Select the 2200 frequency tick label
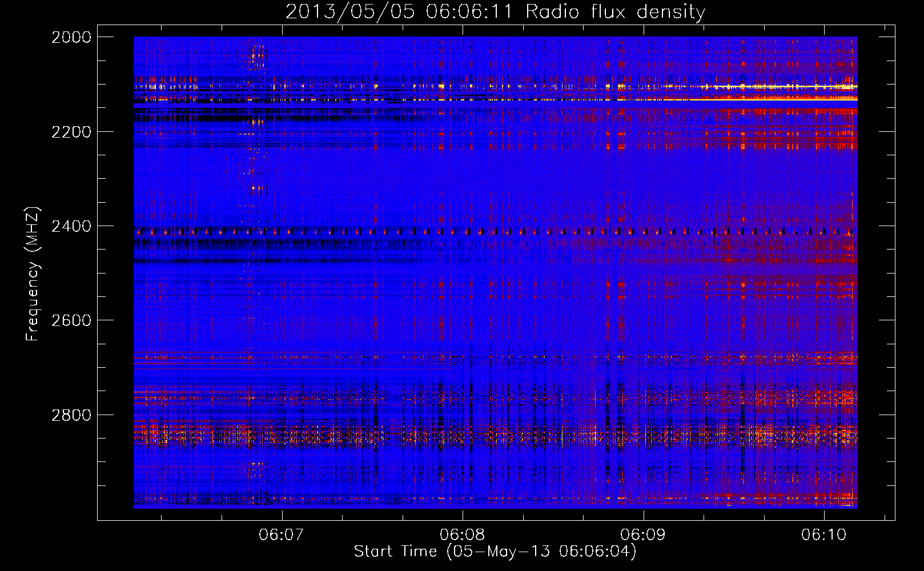The height and width of the screenshot is (571, 924). 71,132
